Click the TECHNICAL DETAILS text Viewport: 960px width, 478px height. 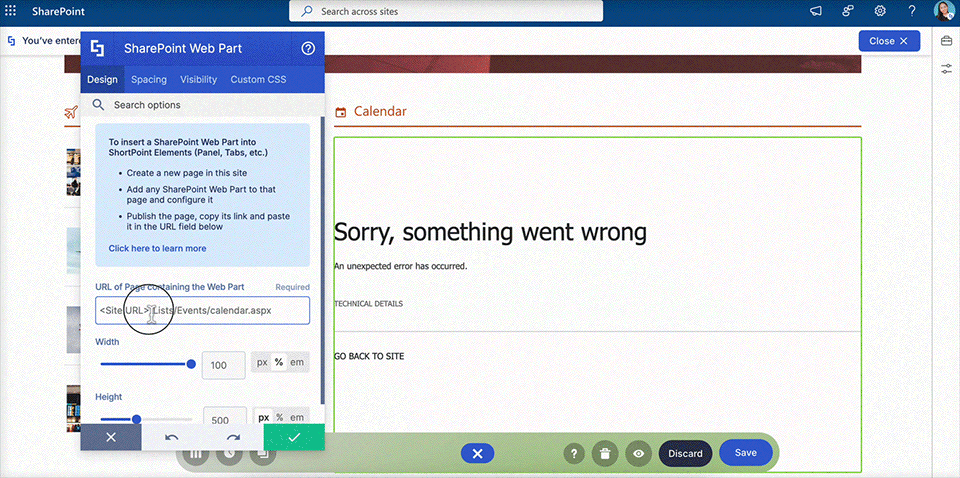pyautogui.click(x=368, y=304)
